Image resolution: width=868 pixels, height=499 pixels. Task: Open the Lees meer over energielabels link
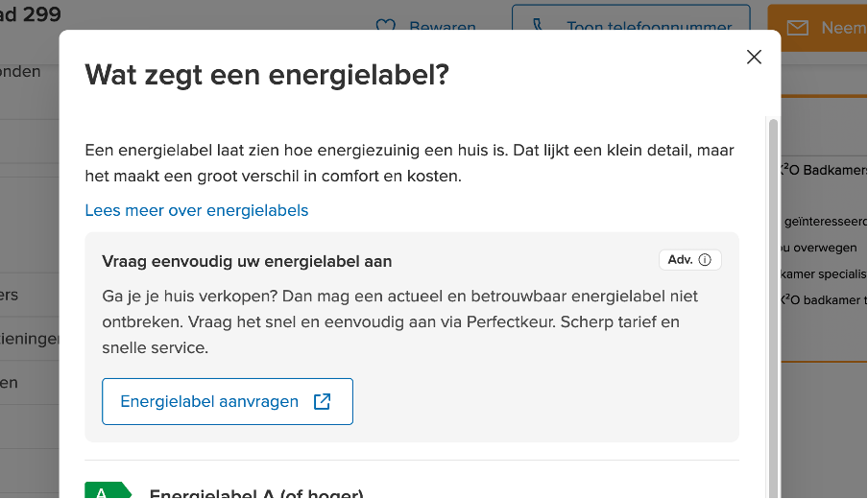tap(197, 211)
